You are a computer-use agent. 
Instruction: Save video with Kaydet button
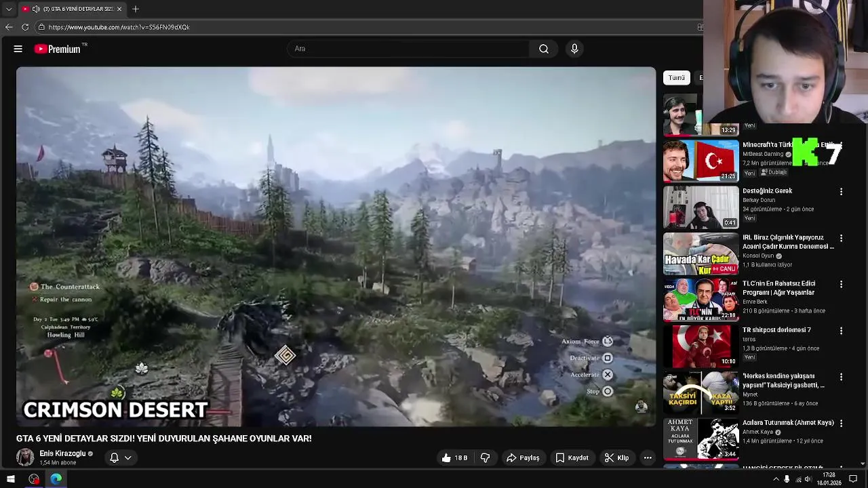[x=572, y=458]
